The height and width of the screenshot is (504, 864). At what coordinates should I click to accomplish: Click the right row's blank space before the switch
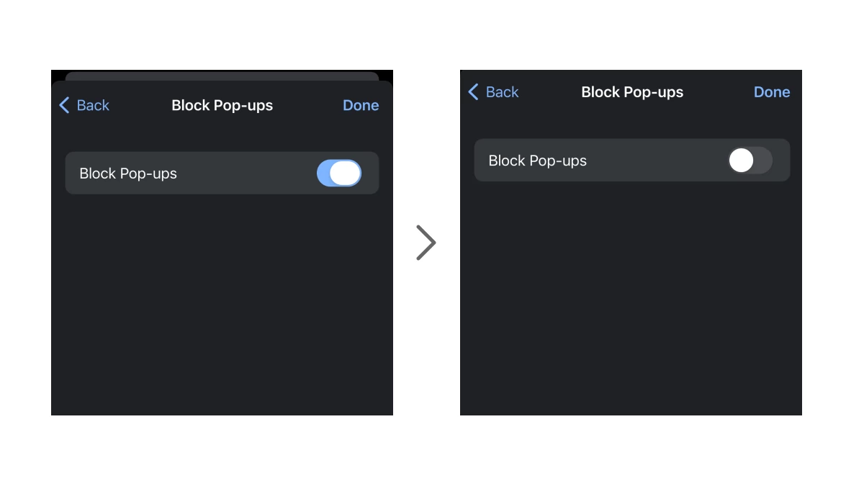[655, 161]
